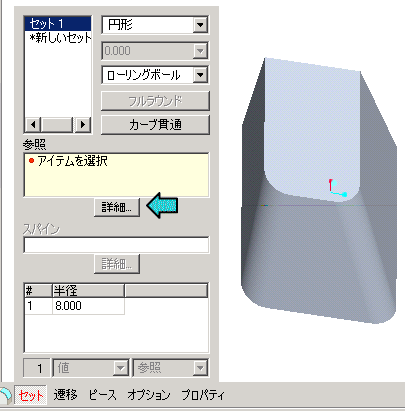This screenshot has width=405, height=411.
Task: Select row number 1 in radius table
Action: 38,306
